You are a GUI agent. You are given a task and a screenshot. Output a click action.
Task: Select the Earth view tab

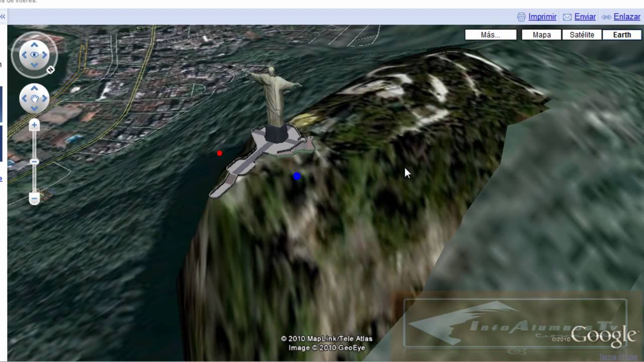(622, 35)
